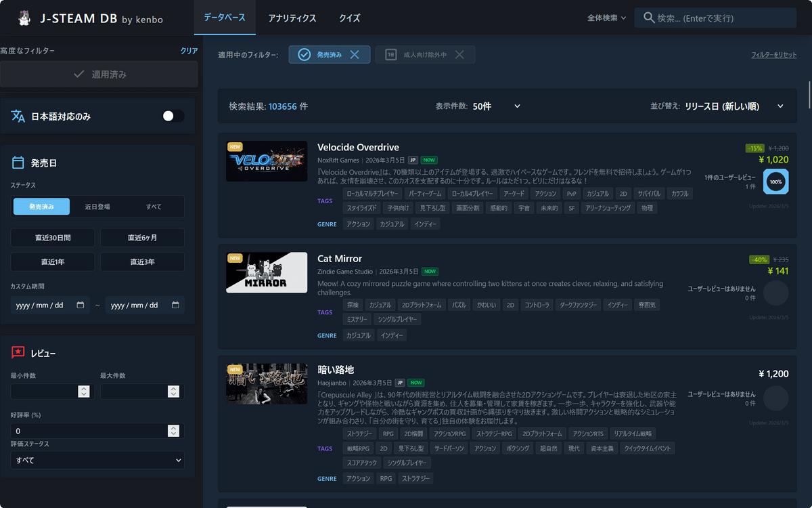Toggle the 日本語対応のみ switch
Image resolution: width=812 pixels, height=508 pixels.
[x=173, y=117]
